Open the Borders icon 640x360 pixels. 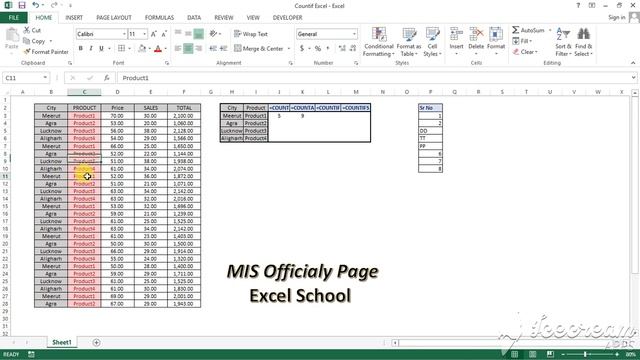[x=122, y=49]
